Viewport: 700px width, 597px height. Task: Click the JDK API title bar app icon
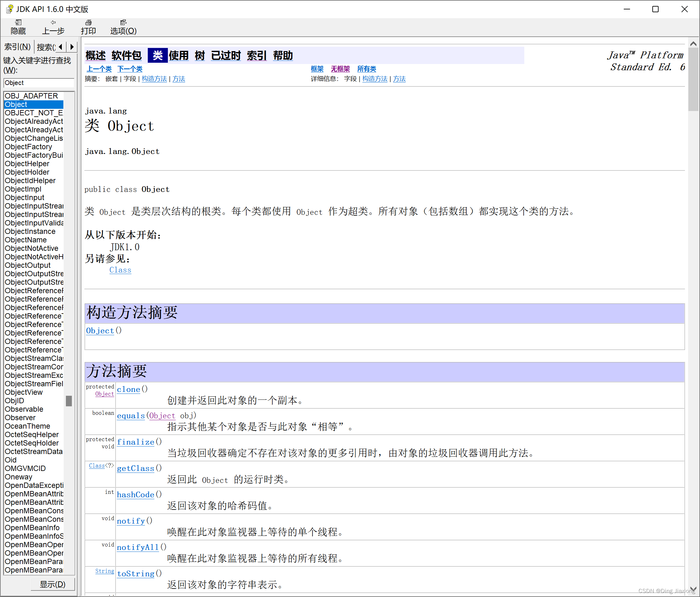[9, 9]
